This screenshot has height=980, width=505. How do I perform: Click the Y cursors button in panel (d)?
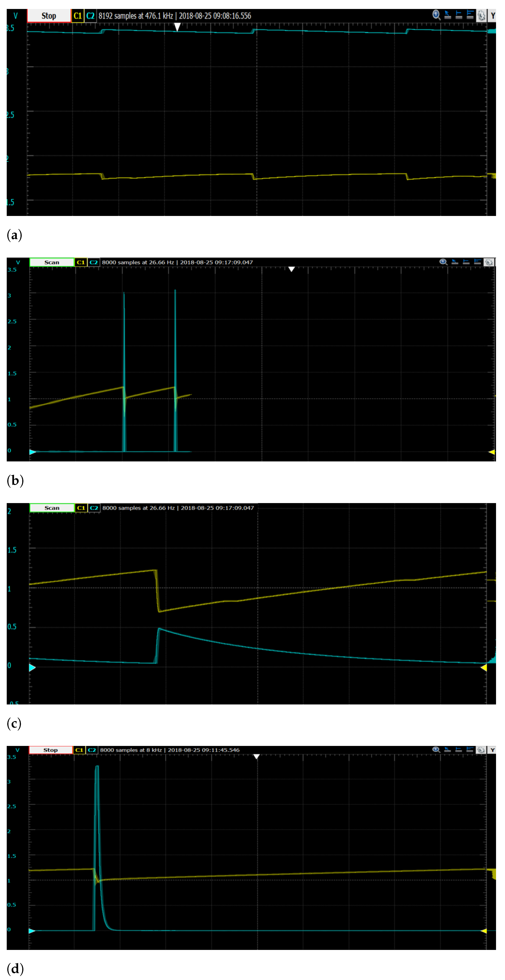[x=492, y=750]
